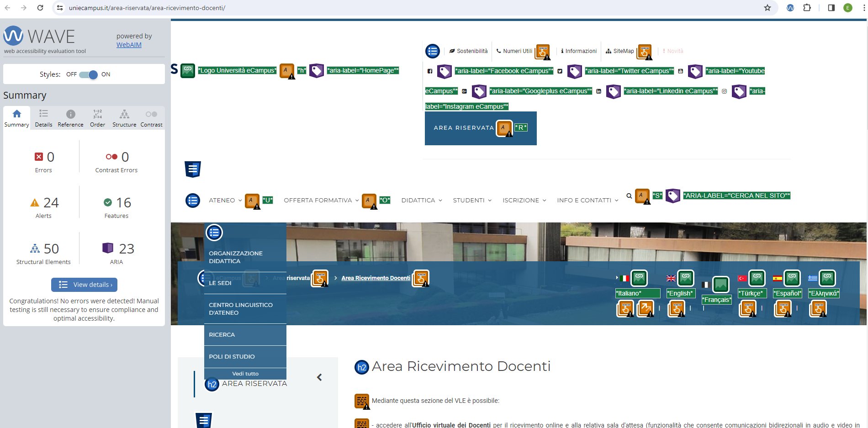
Task: Open the SiteMap link
Action: coord(620,51)
